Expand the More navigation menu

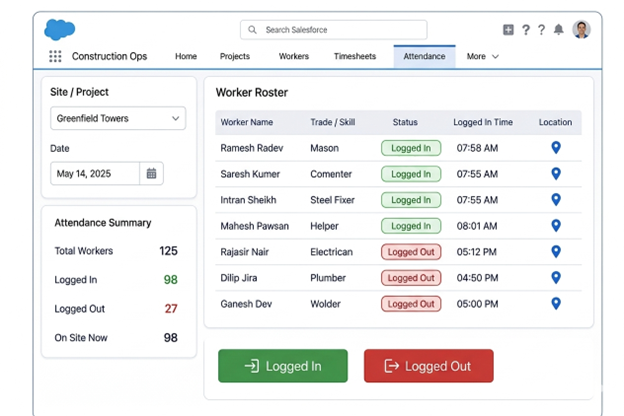click(482, 57)
